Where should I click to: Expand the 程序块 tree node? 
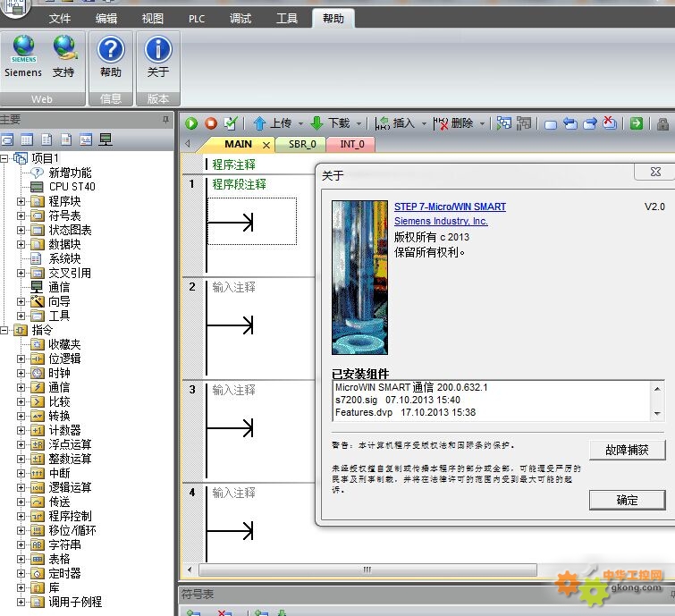pos(21,201)
